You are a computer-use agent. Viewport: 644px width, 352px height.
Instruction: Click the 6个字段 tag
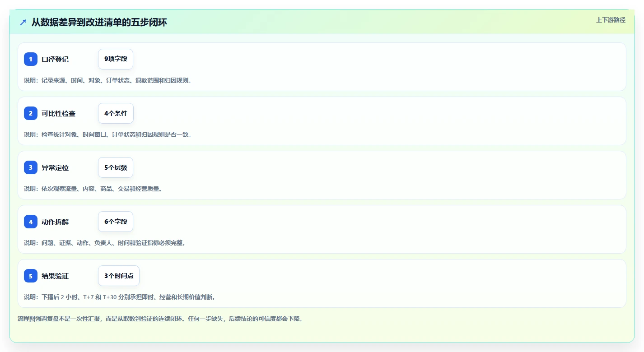pos(116,222)
